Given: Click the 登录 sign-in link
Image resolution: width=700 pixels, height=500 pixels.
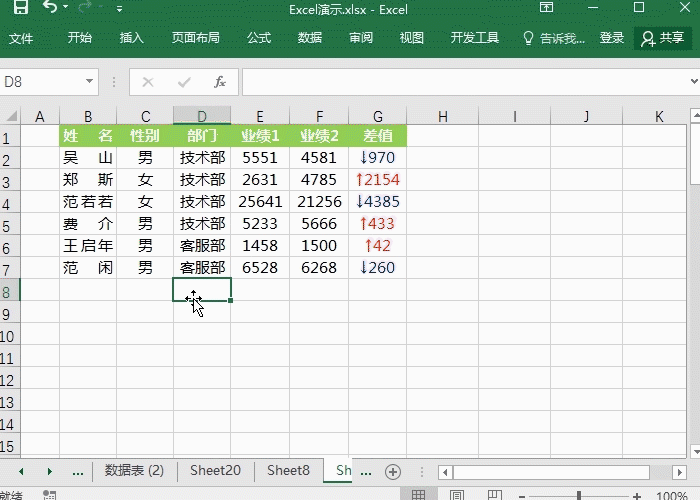Looking at the screenshot, I should 612,38.
